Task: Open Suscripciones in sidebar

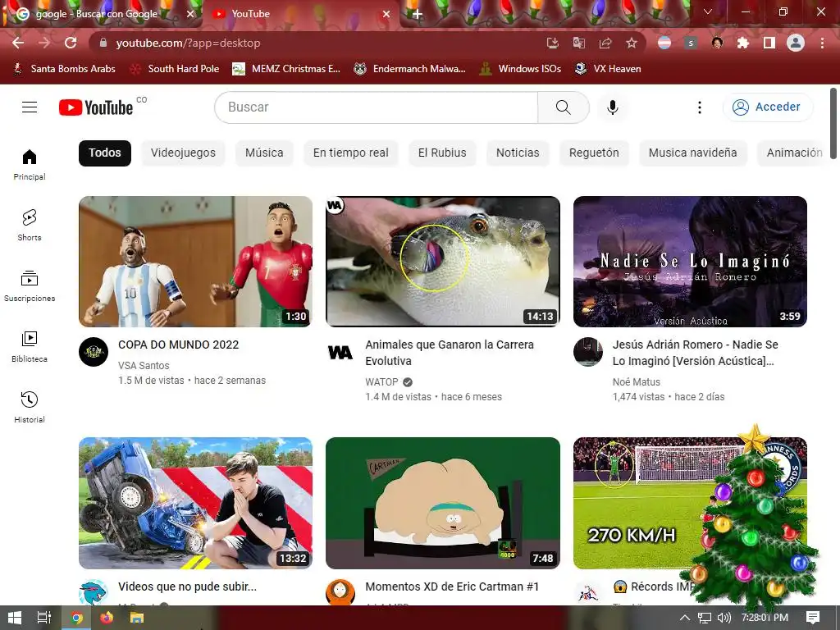Action: point(30,286)
